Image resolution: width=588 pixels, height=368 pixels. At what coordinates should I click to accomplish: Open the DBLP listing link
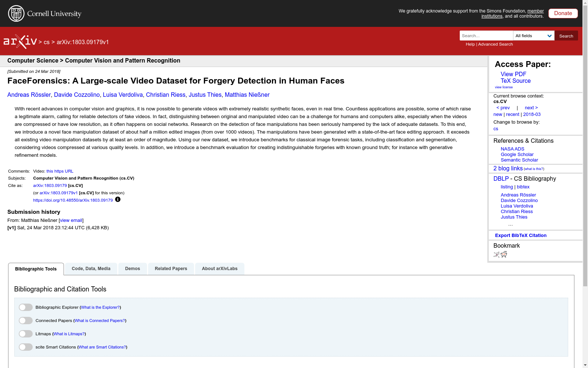507,187
